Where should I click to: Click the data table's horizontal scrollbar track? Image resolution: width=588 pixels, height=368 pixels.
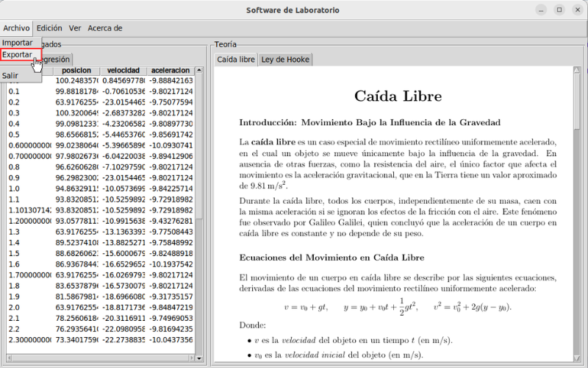point(100,358)
